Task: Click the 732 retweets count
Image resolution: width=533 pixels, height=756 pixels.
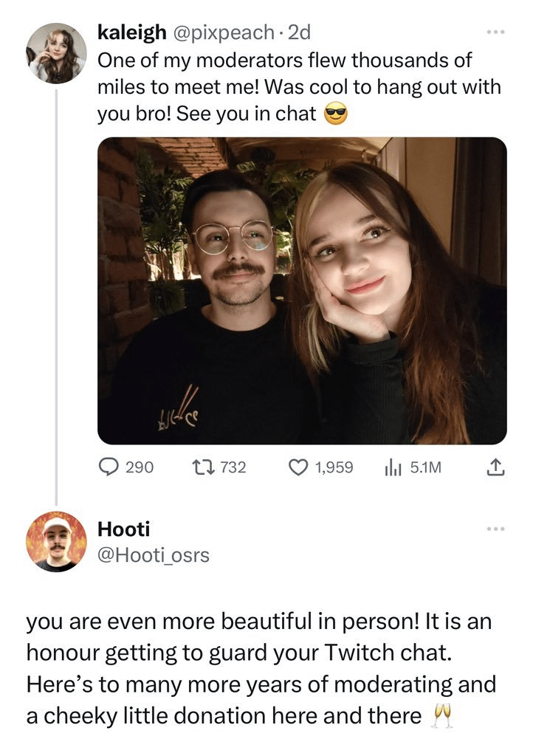Action: coord(233,467)
